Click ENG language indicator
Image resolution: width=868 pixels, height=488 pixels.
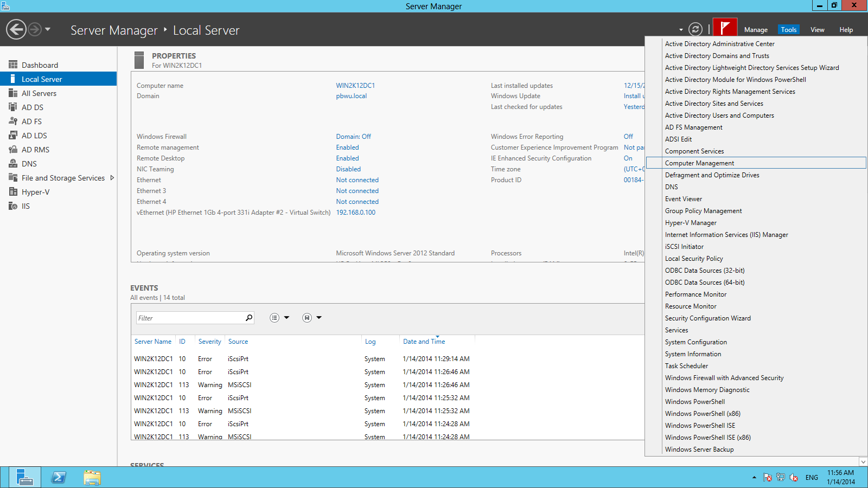812,478
